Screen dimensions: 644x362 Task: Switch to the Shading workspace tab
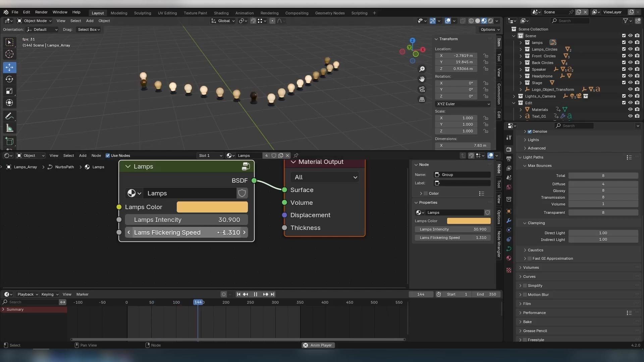[221, 13]
